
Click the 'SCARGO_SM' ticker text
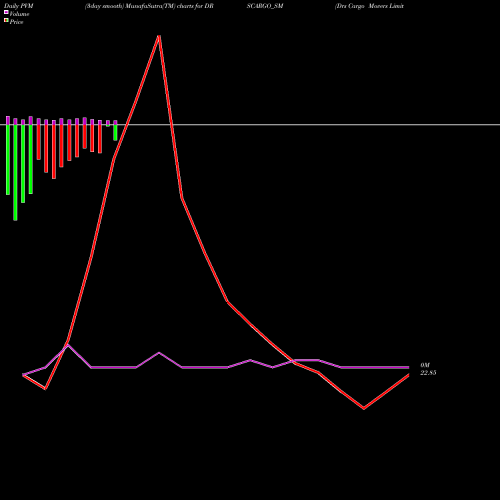coord(265,6)
